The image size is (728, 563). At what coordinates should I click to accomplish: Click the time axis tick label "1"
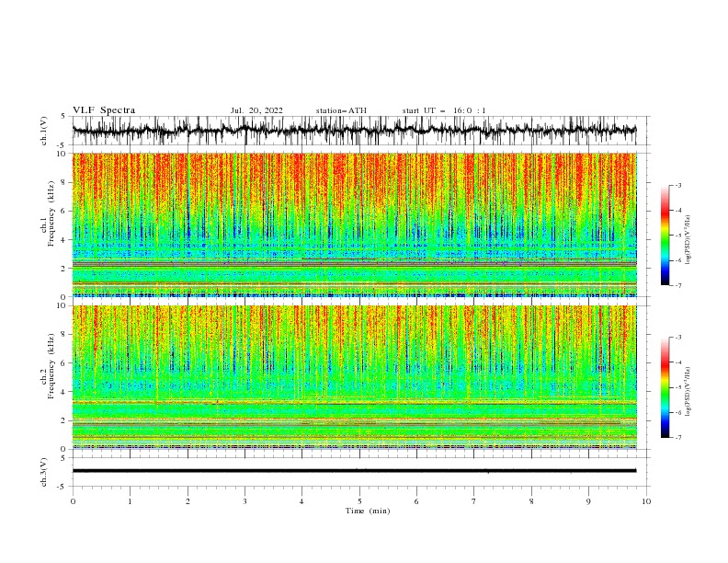pos(130,501)
